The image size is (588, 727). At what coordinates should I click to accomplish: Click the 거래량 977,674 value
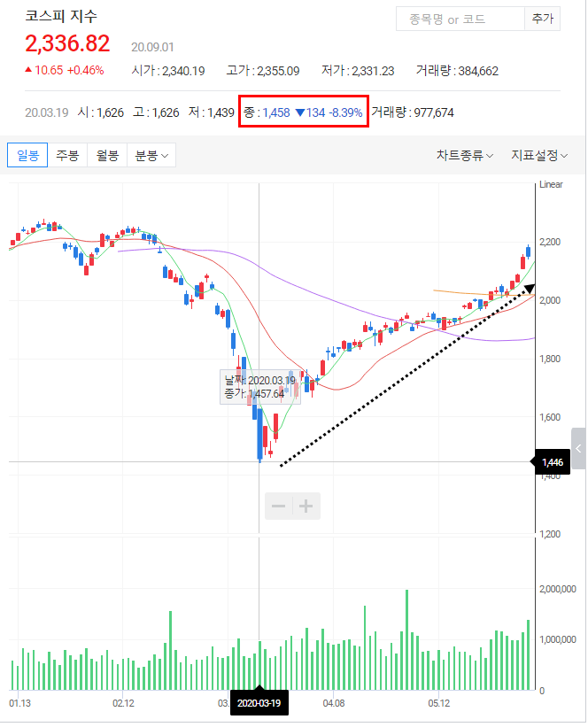413,112
